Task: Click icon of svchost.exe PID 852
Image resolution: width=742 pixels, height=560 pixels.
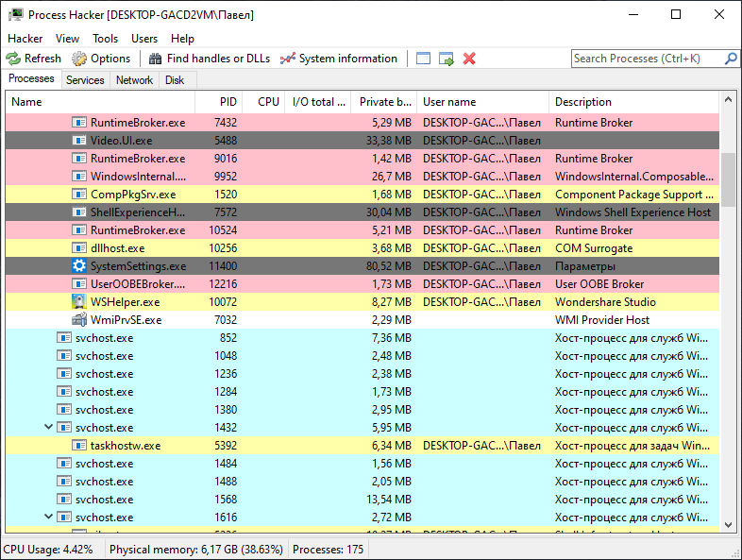Action: 64,338
